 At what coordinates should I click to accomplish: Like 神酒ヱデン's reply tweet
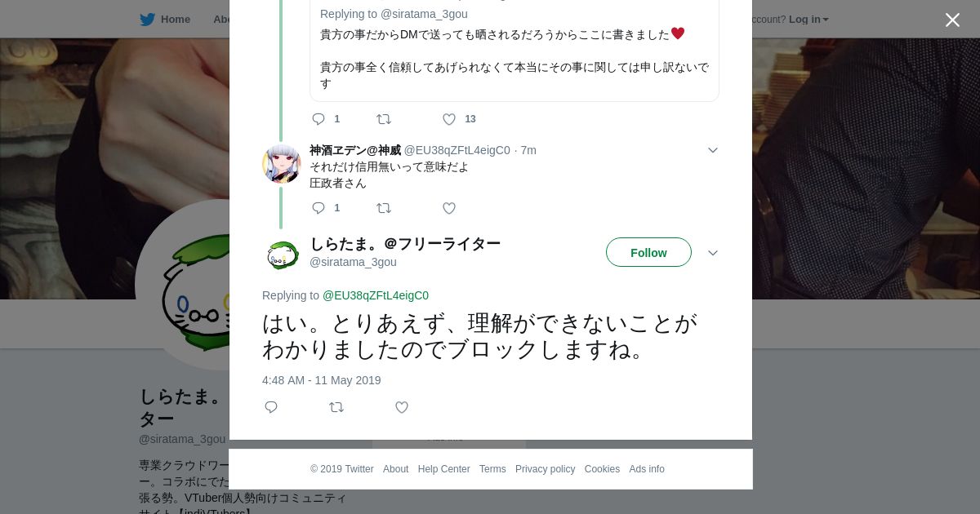click(x=449, y=208)
